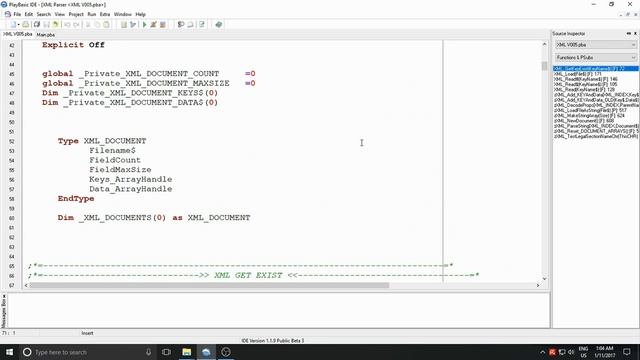
Task: Select XML_LoadFile$ in the Source Inspector list
Action: [578, 74]
